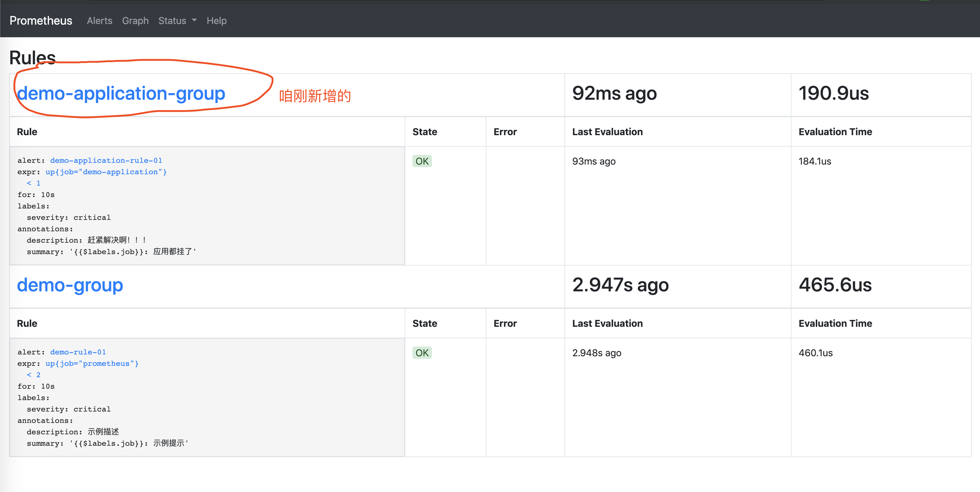Select the '465.6us' group evaluation time
Viewport: 980px width, 492px height.
point(835,285)
